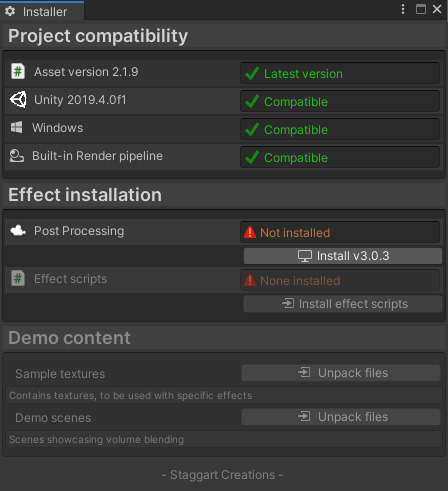Click the Unity logo icon
This screenshot has width=448, height=491.
pyautogui.click(x=18, y=99)
